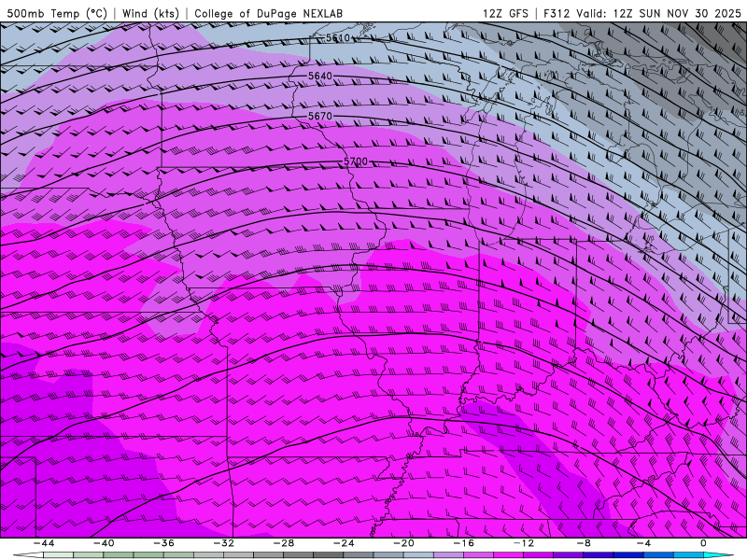
Task: Click the 0 colorbar tick label
Action: click(704, 543)
